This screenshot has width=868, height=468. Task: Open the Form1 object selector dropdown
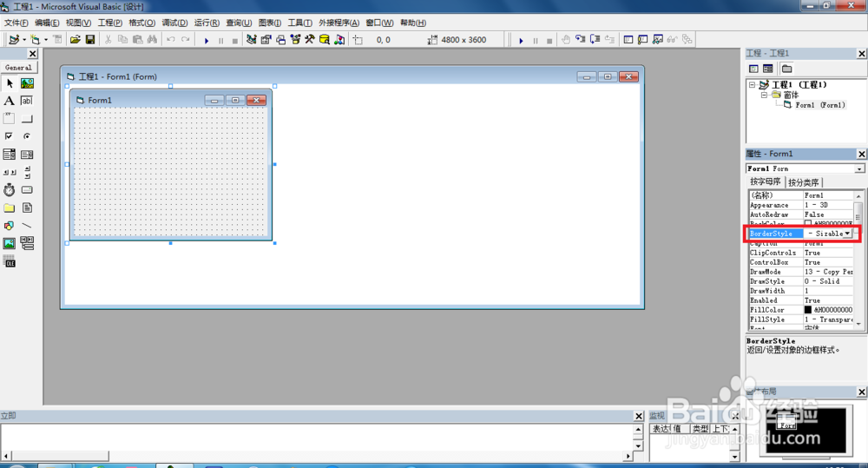(x=859, y=169)
